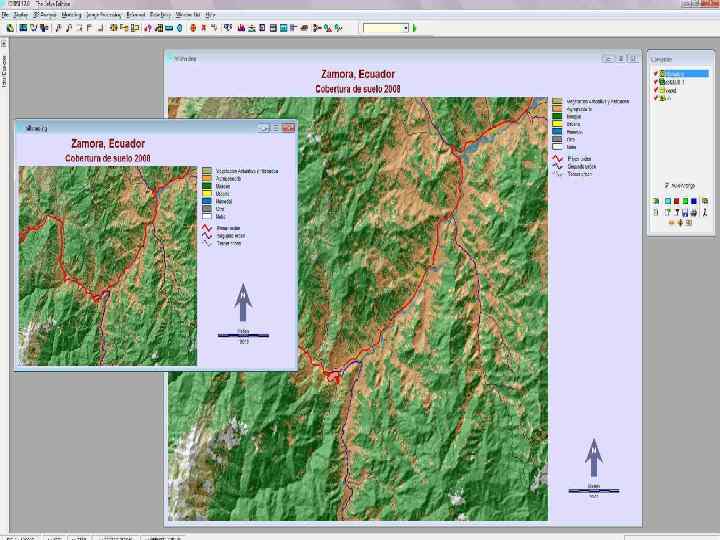Click the blue floppy save icon in Composer
Screen dimensions: 720x540
(x=684, y=213)
